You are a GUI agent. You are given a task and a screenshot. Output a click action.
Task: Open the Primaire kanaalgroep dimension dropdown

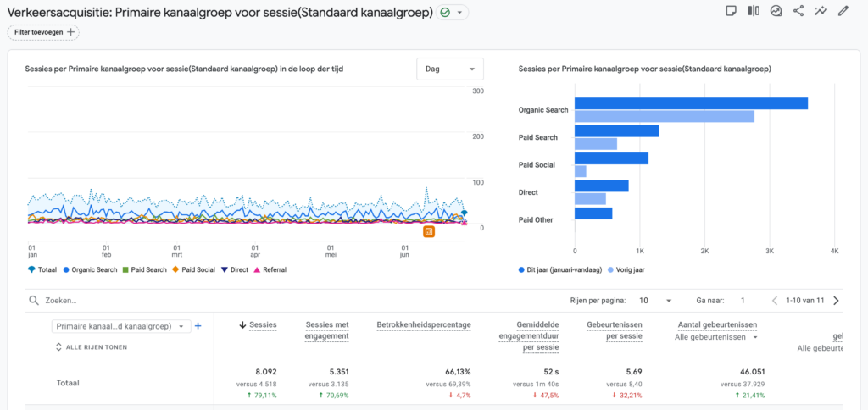[120, 326]
